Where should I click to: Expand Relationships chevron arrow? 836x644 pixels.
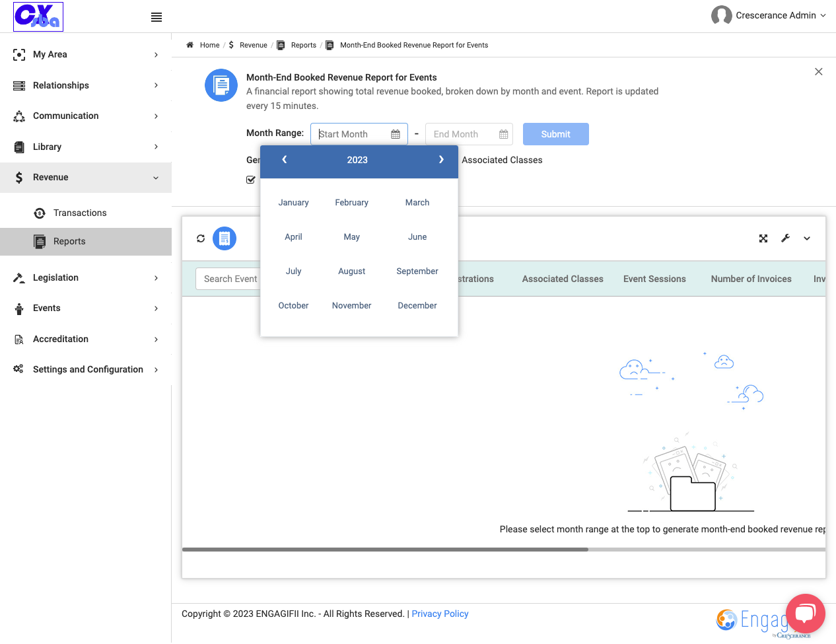pyautogui.click(x=156, y=85)
